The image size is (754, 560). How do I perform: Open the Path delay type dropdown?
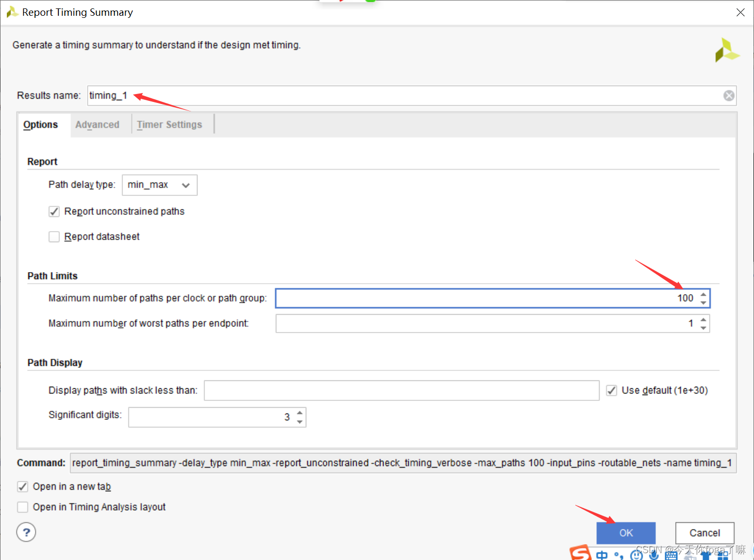click(x=160, y=185)
